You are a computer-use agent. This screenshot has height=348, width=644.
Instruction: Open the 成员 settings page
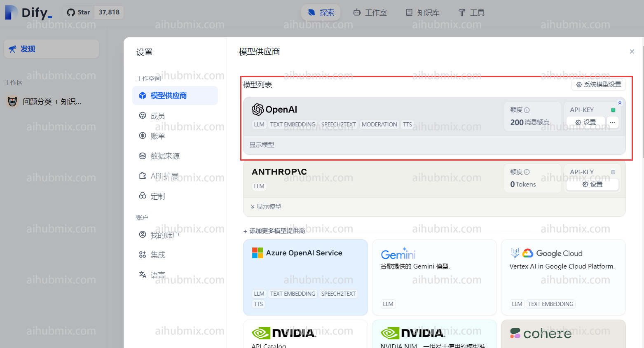[x=175, y=116]
